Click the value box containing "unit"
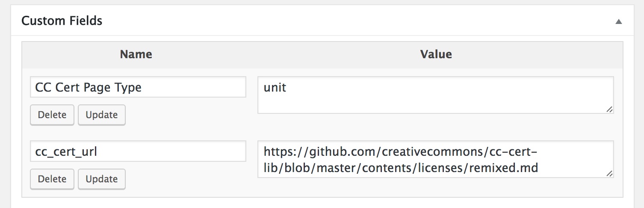 pos(435,95)
